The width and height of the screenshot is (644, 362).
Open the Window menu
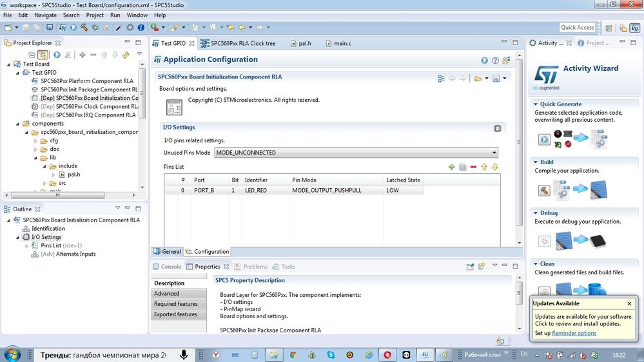click(137, 15)
